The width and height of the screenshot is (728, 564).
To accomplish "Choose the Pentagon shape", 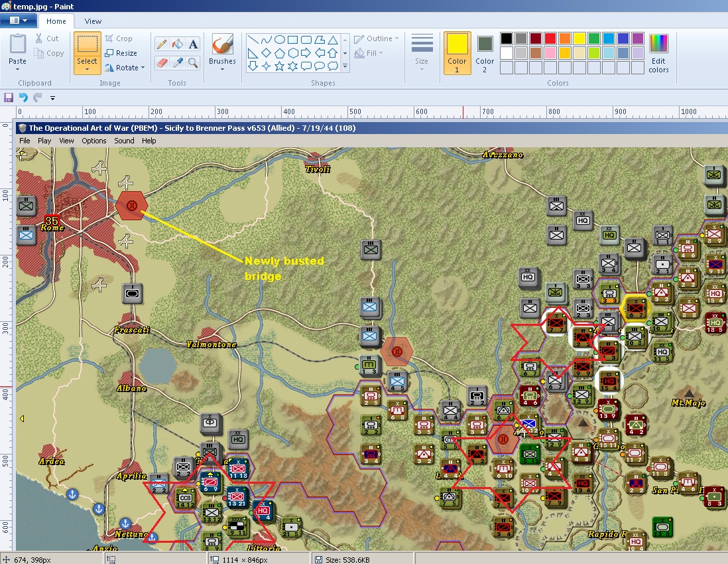I will tap(280, 53).
